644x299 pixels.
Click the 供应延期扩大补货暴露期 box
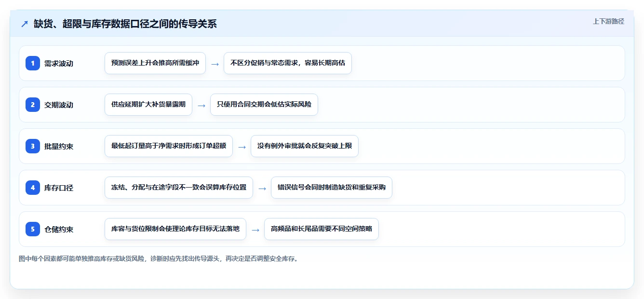coord(148,105)
